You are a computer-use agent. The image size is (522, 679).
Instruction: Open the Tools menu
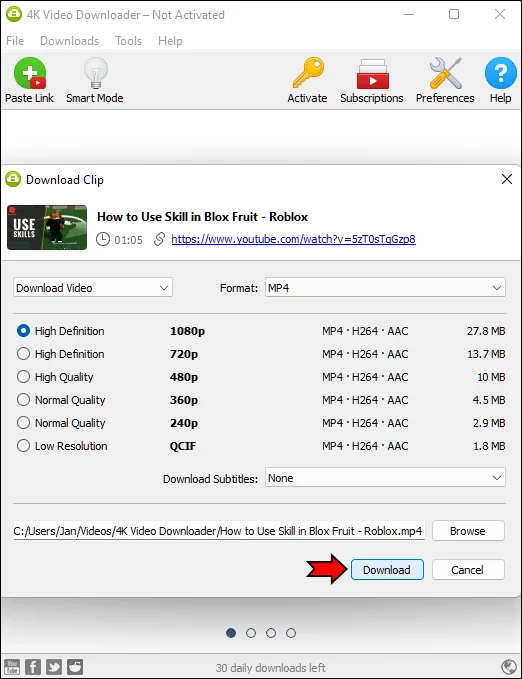pos(128,41)
